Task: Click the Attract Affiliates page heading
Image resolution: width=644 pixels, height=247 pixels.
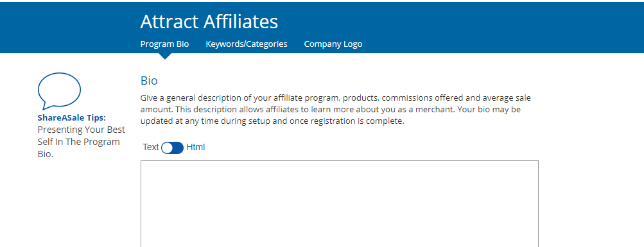Action: [209, 21]
